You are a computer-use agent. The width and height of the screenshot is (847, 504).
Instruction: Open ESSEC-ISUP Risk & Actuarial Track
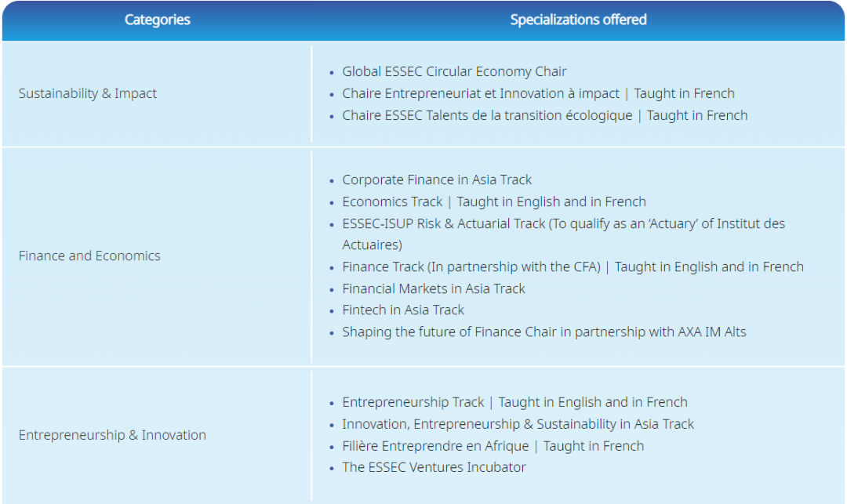click(443, 224)
